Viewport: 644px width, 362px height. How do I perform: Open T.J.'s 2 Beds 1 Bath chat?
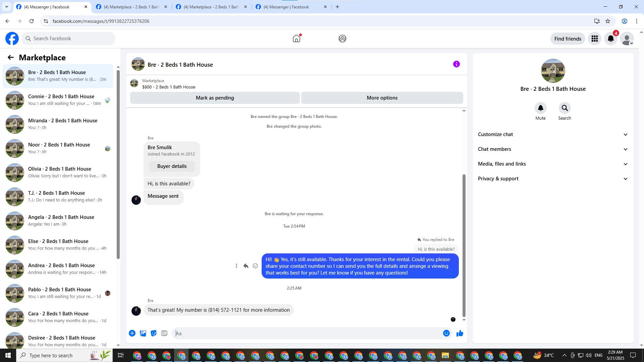(58, 197)
